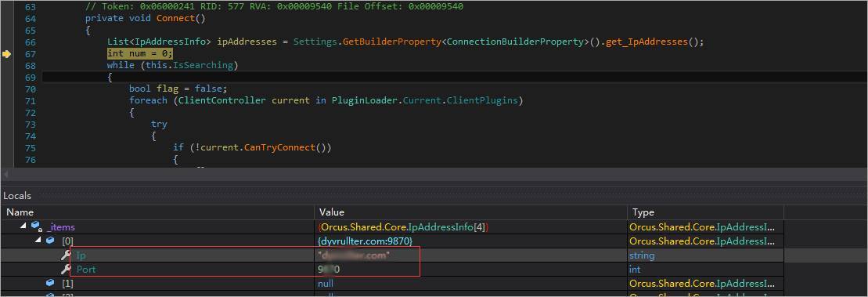Click the cube icon beside [1]
The height and width of the screenshot is (297, 868).
50,283
